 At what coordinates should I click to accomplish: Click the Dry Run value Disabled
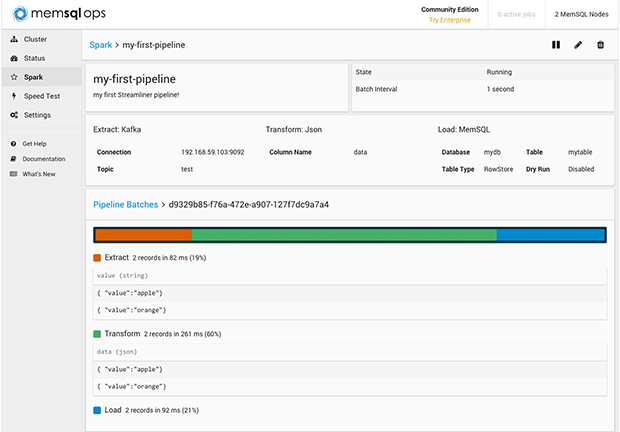click(581, 169)
